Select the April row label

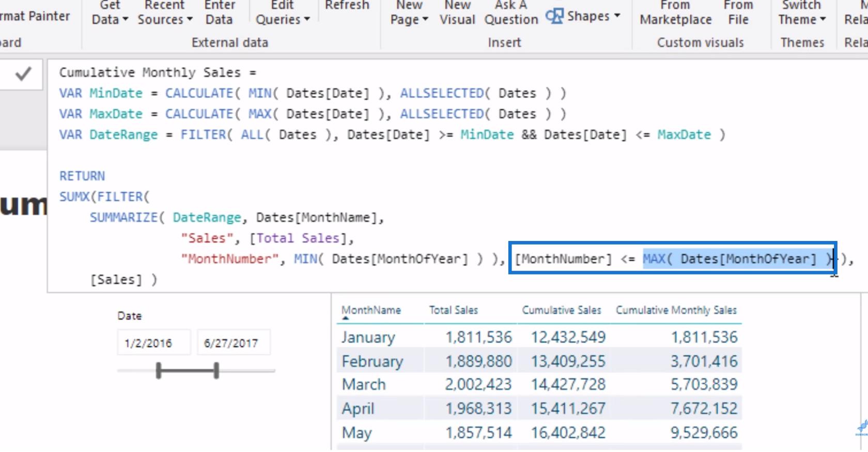[358, 409]
